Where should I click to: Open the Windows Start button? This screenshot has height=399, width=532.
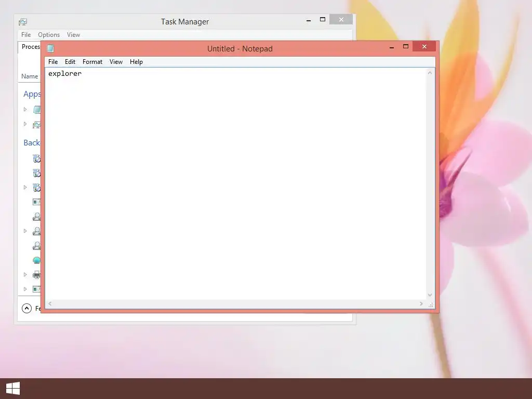(13, 389)
